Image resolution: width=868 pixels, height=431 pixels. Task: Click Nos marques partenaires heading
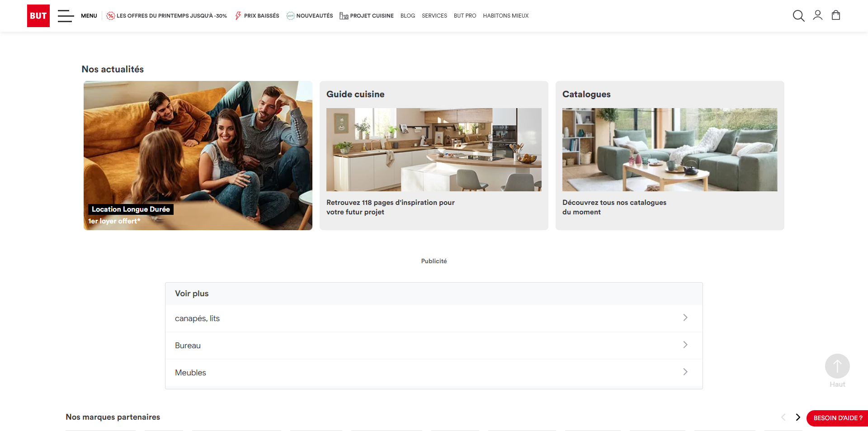pyautogui.click(x=113, y=417)
